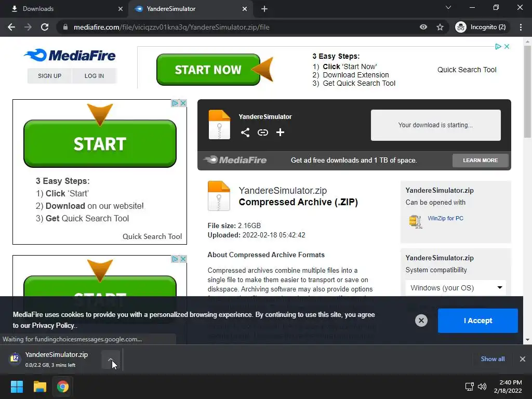This screenshot has height=399, width=532.
Task: Click LEARN MORE about ad free downloads
Action: [481, 160]
